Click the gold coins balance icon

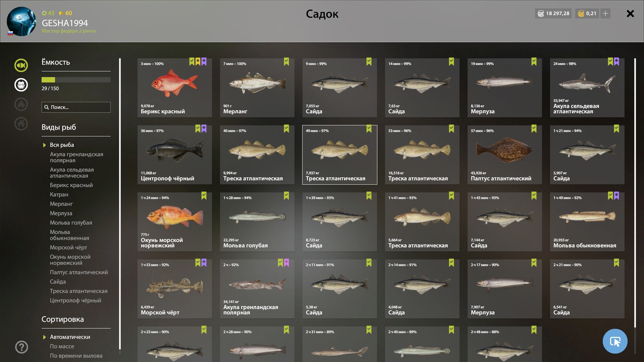[581, 13]
